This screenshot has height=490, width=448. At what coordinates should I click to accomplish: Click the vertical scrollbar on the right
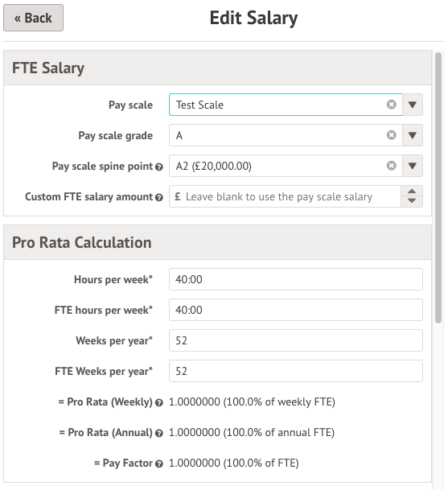point(438,187)
